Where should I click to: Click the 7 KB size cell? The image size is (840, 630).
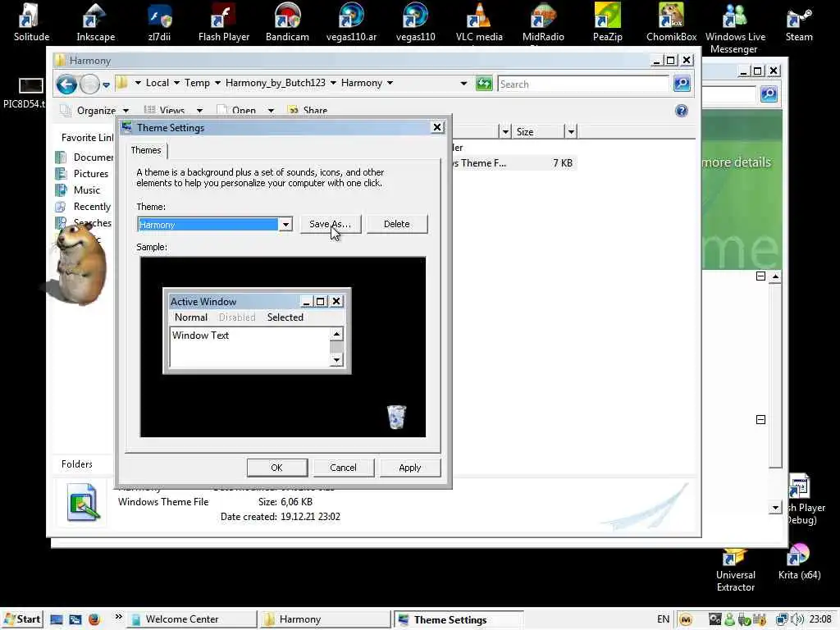563,163
